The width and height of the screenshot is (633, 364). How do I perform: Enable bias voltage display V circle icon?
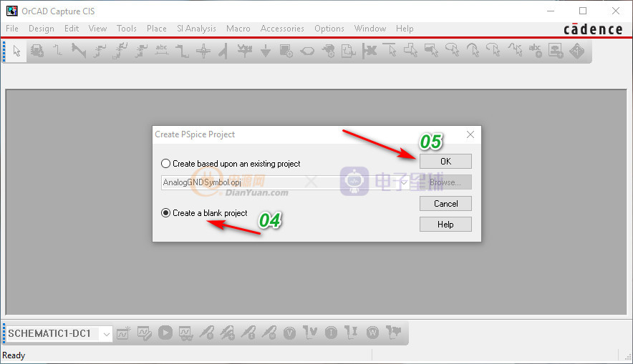tap(289, 333)
